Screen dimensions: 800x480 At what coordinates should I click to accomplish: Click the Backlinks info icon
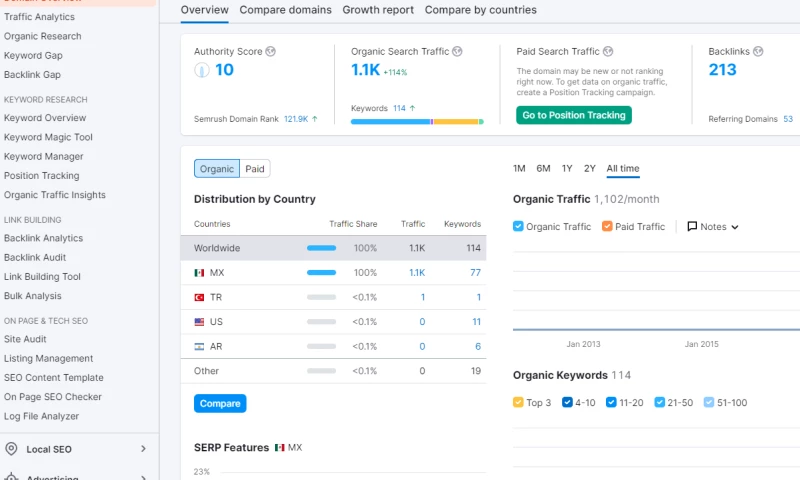click(x=758, y=52)
